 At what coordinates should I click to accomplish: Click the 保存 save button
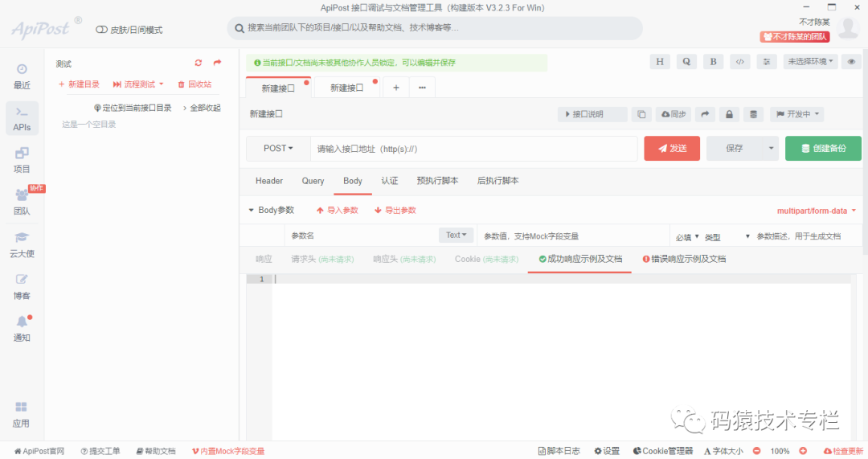(x=735, y=149)
